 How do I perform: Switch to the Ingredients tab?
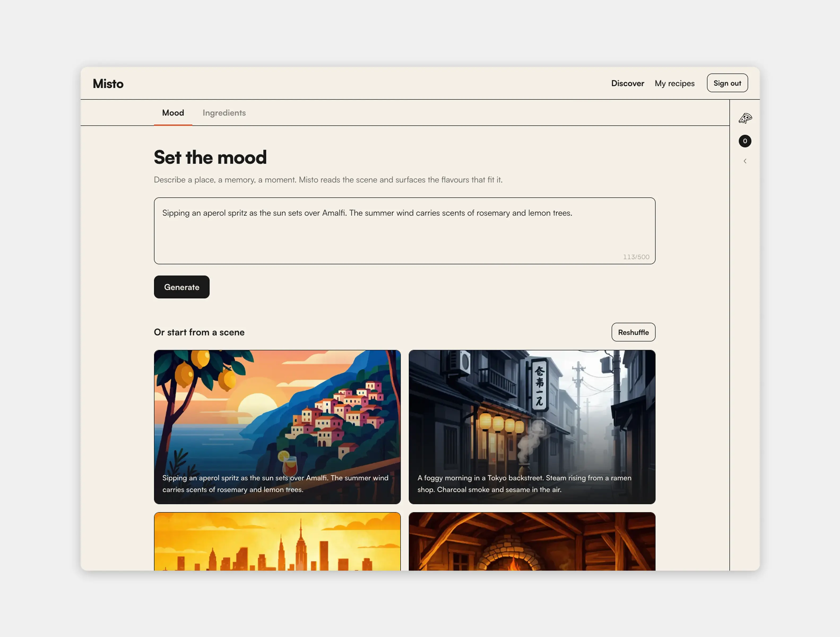coord(224,113)
